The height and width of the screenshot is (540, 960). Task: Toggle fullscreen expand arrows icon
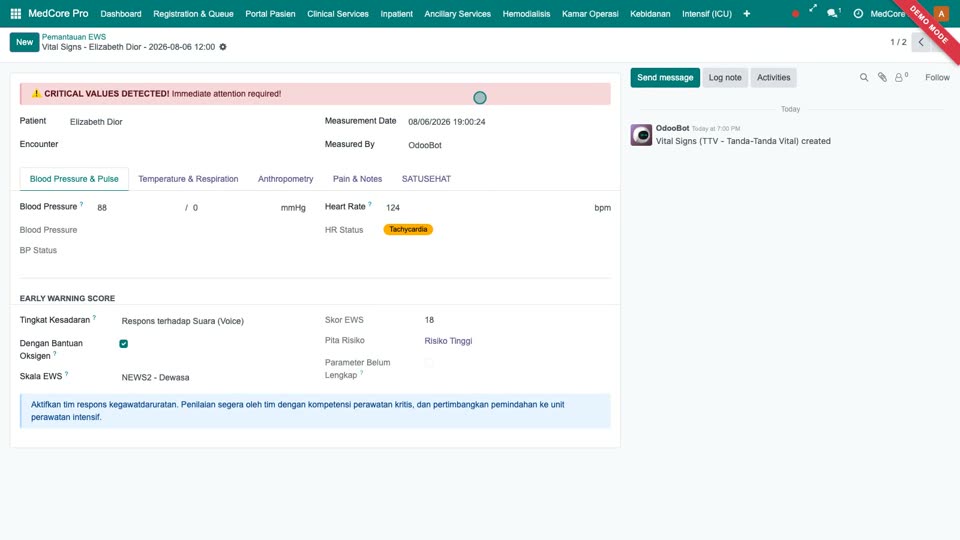click(x=812, y=9)
